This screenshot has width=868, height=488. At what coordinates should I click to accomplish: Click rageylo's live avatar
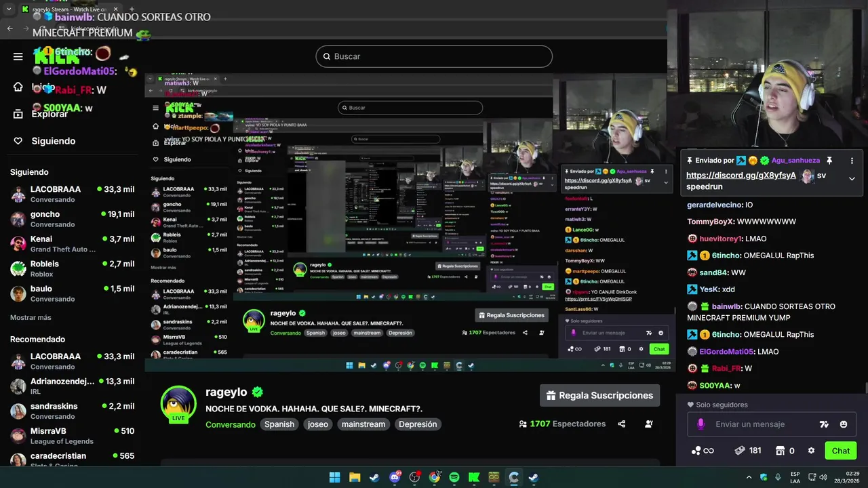click(x=178, y=404)
